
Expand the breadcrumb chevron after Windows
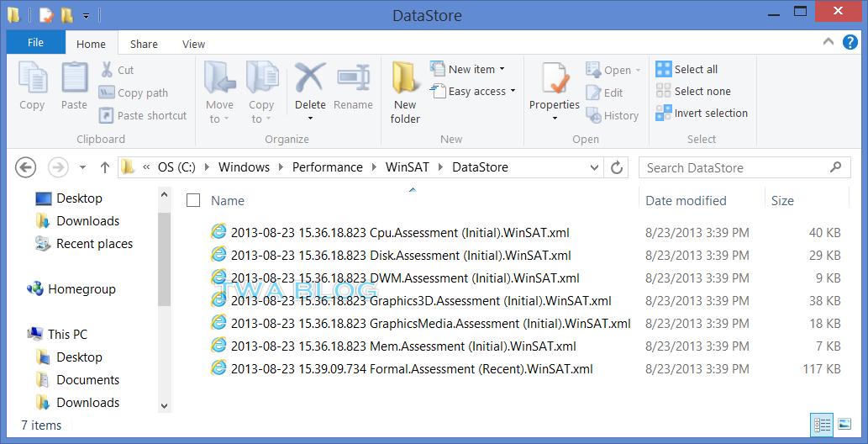281,167
